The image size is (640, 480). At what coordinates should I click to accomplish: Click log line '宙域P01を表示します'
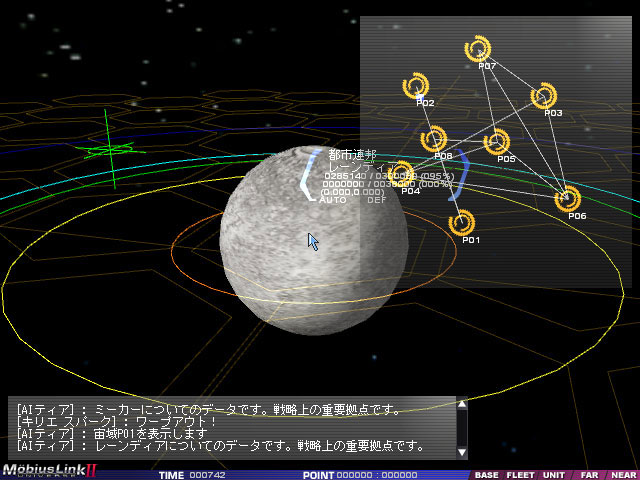112,433
